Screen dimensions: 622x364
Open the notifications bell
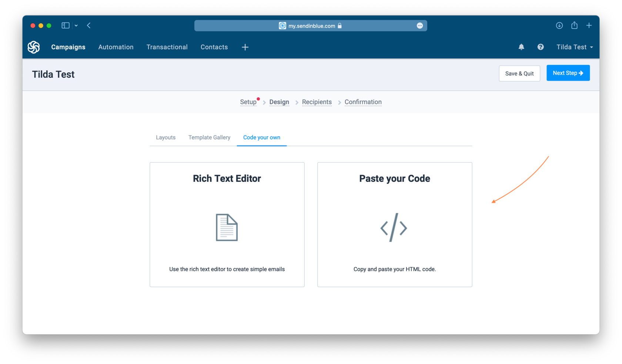(x=521, y=47)
